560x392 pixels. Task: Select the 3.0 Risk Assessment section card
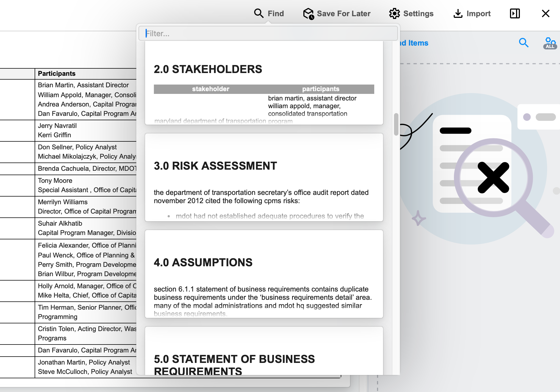coord(264,177)
